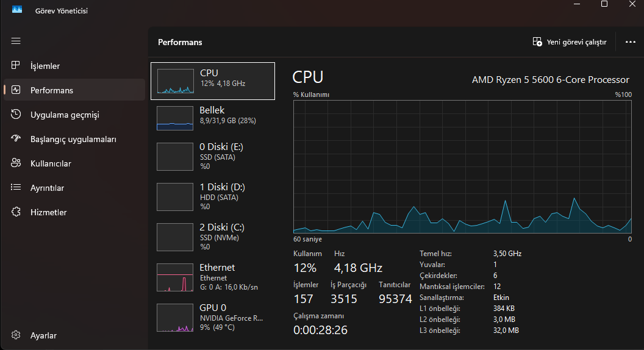This screenshot has height=350, width=644.
Task: Click the NVIDIA GeForce GPU label
Action: (x=231, y=318)
